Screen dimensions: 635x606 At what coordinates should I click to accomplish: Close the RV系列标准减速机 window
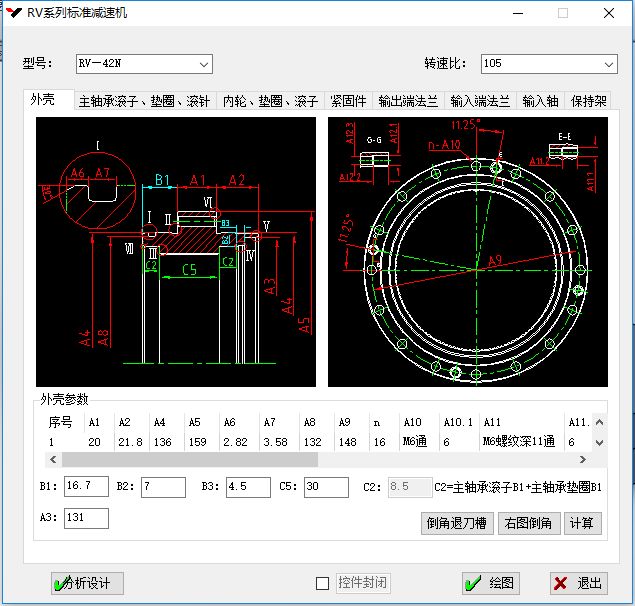[x=609, y=13]
